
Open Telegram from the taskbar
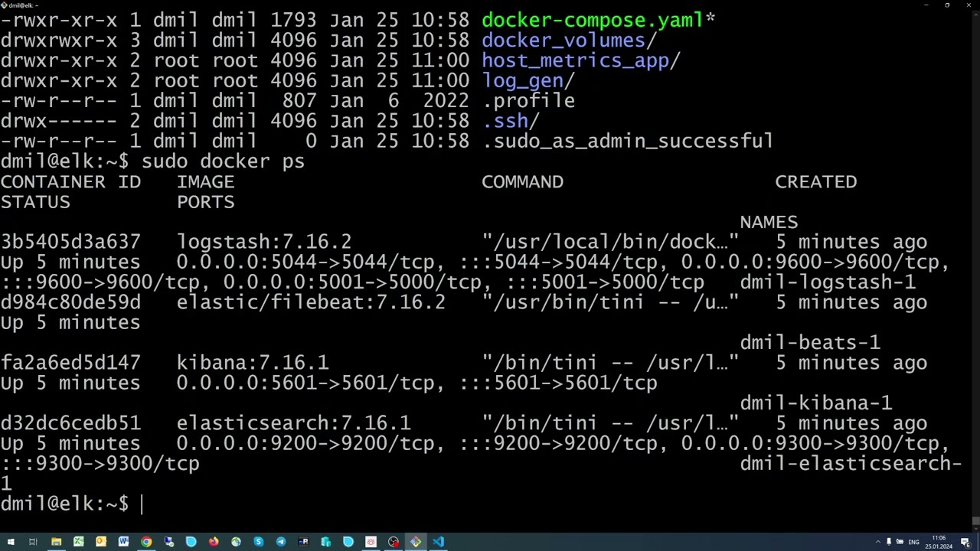[281, 542]
